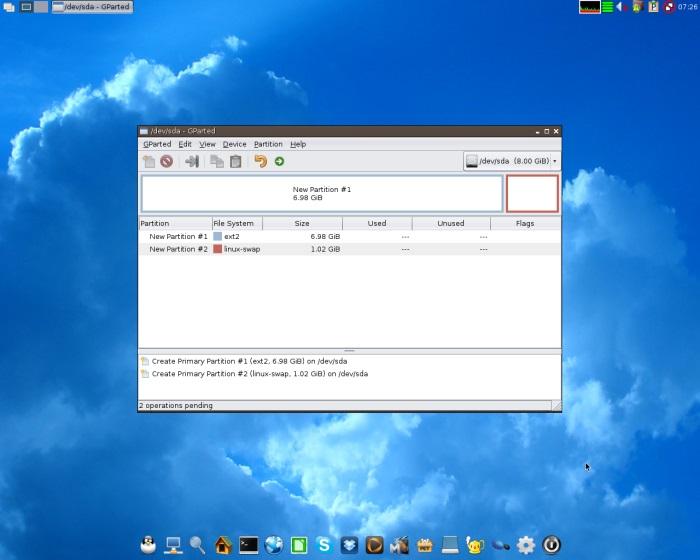Click the 1.02 GiB size cell

point(325,249)
